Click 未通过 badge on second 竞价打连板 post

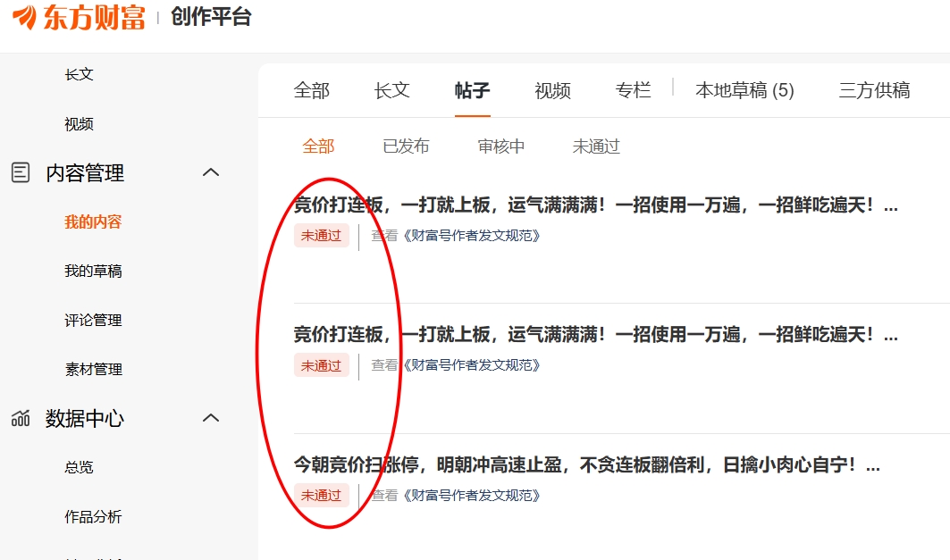point(322,365)
